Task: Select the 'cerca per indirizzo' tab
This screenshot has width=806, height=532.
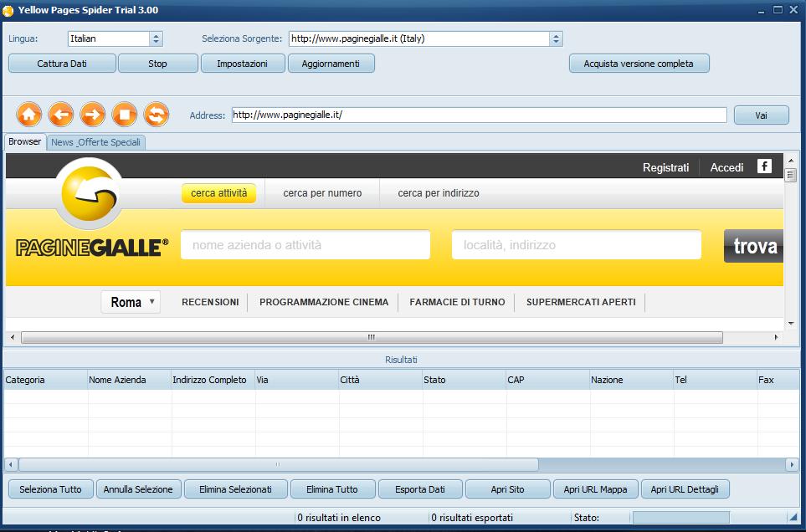Action: (x=439, y=193)
